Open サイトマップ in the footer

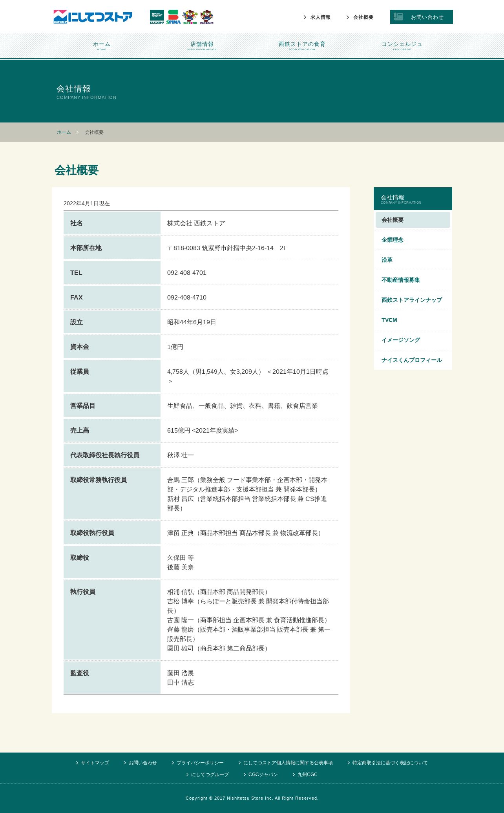pos(95,763)
